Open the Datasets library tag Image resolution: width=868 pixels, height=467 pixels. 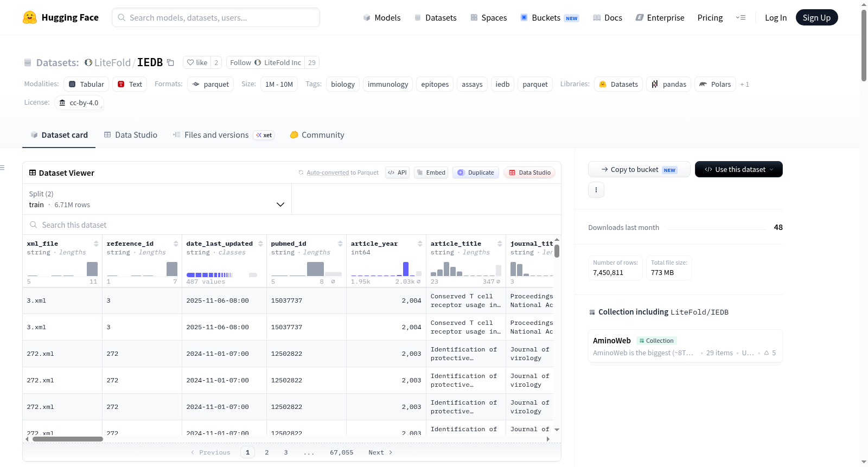pos(618,84)
